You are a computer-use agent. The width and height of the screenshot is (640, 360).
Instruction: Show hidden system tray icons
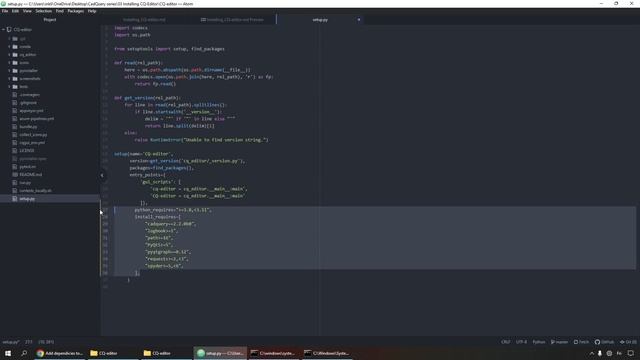tap(591, 353)
